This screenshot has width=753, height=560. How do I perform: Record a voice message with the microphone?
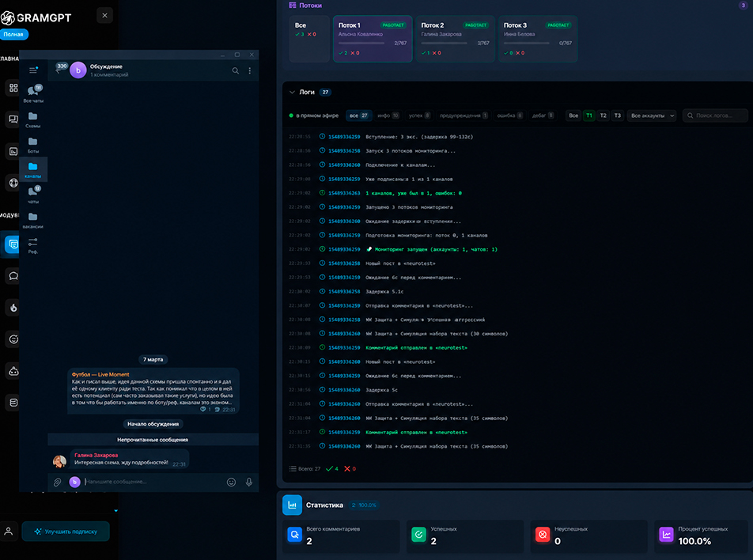coord(248,482)
